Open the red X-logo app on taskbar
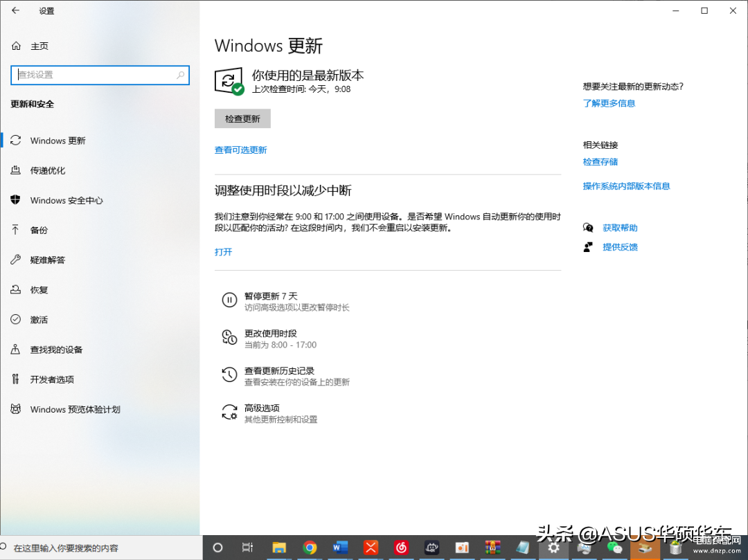Viewport: 748px width, 560px height. (x=371, y=548)
